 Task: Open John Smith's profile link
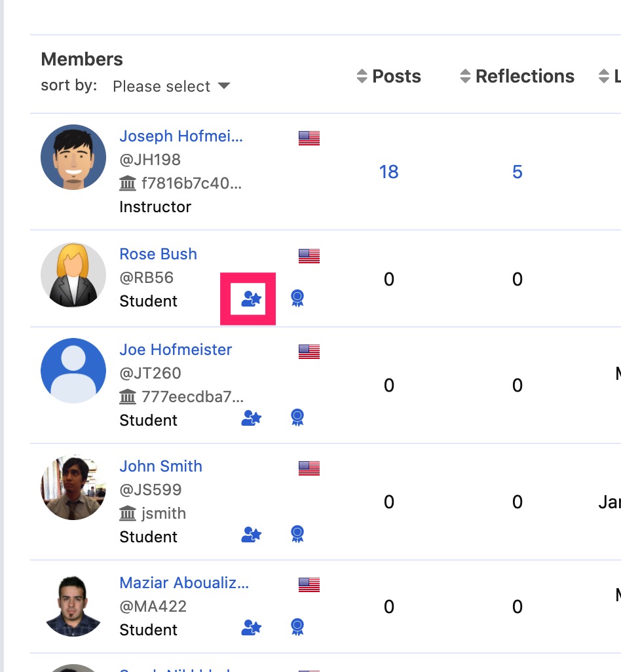[x=160, y=466]
